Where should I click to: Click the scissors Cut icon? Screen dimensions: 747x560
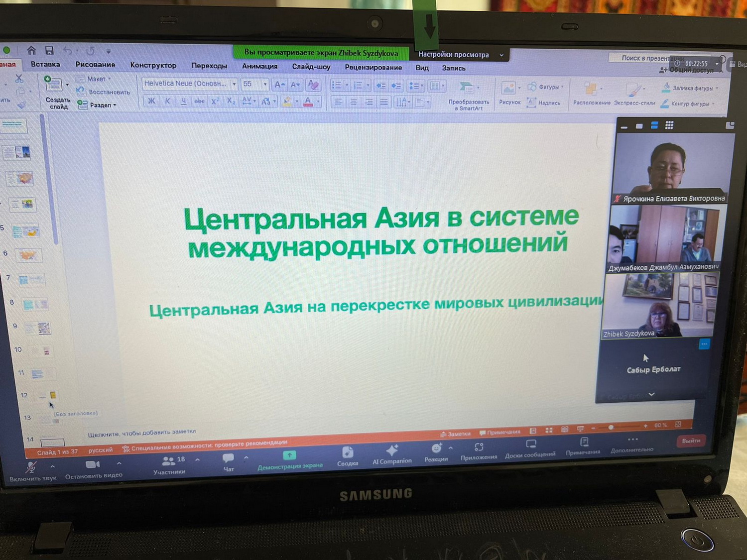click(19, 78)
